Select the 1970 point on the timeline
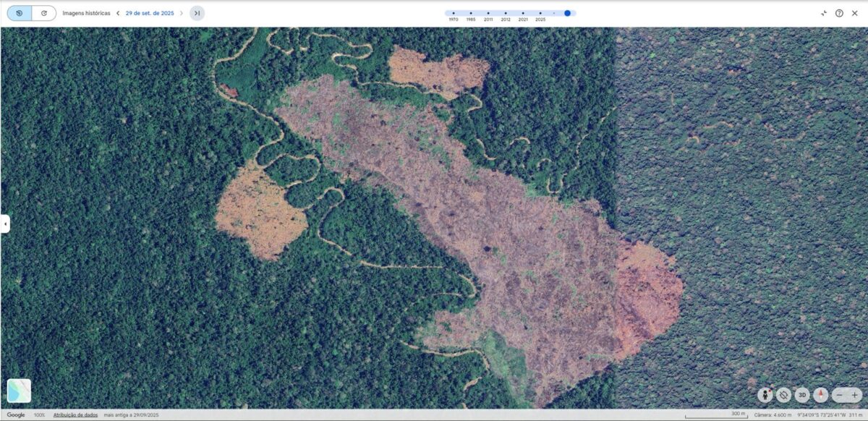Viewport: 868px width, 421px height. click(454, 13)
